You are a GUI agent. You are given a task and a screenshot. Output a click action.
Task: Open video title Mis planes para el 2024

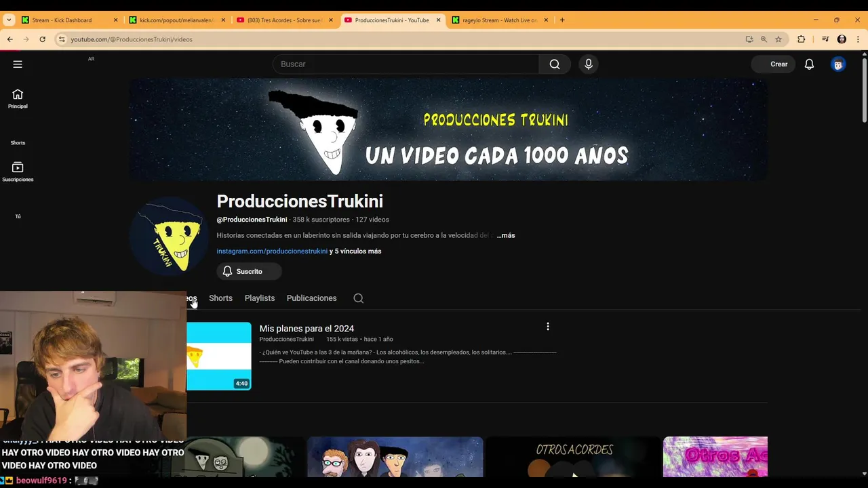307,328
